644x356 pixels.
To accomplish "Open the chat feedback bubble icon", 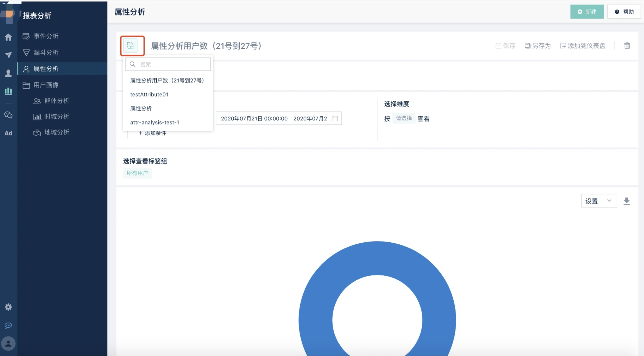I will 8,325.
